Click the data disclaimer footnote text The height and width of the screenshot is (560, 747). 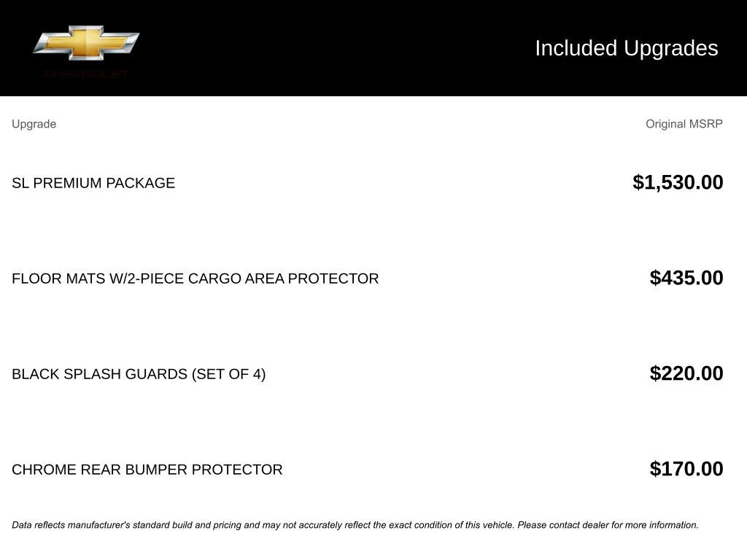point(355,525)
